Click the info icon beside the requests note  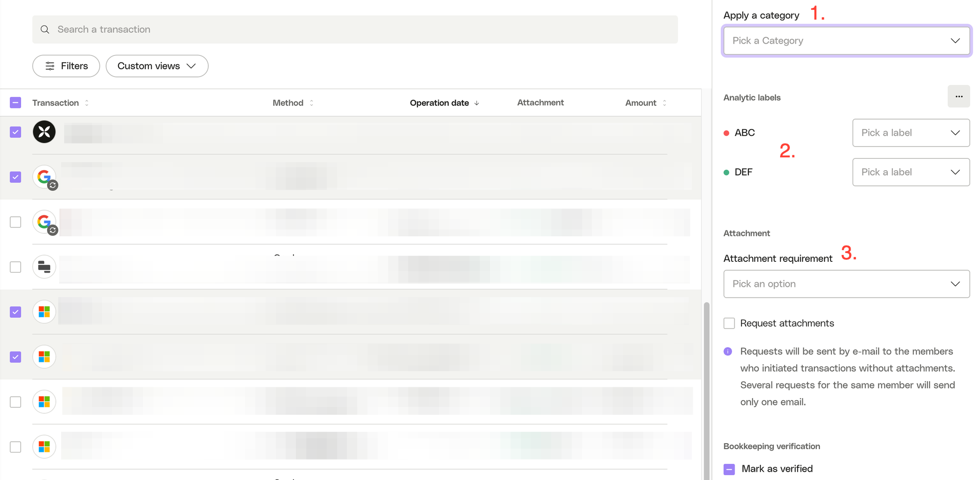click(728, 352)
